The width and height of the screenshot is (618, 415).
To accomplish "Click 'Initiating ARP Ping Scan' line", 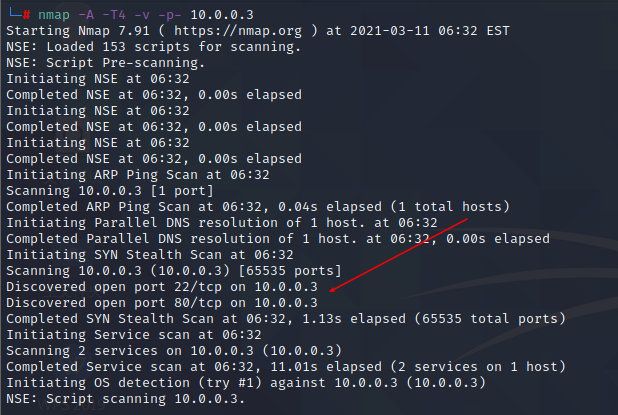I will (x=138, y=175).
